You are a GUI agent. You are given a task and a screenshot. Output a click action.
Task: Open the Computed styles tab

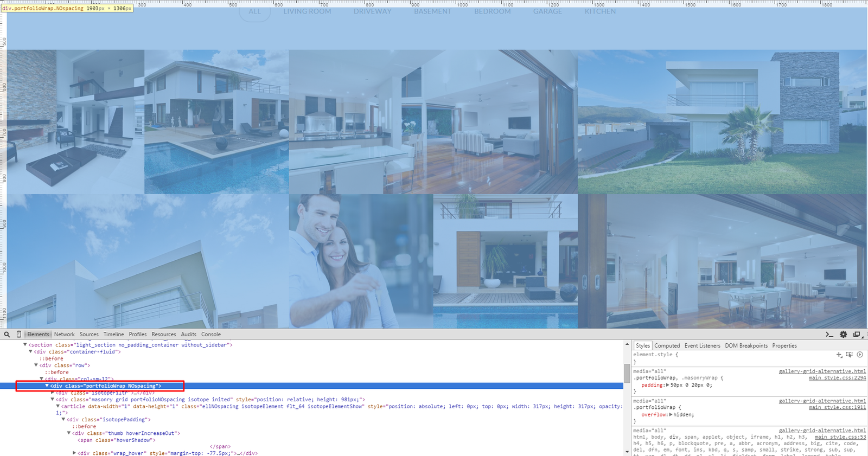[667, 346]
